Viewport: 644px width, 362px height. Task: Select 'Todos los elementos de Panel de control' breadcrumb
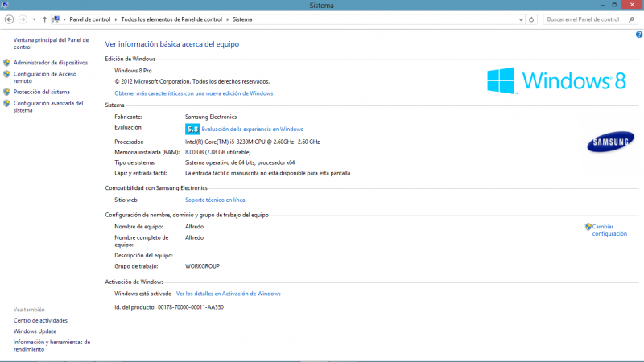tap(171, 19)
